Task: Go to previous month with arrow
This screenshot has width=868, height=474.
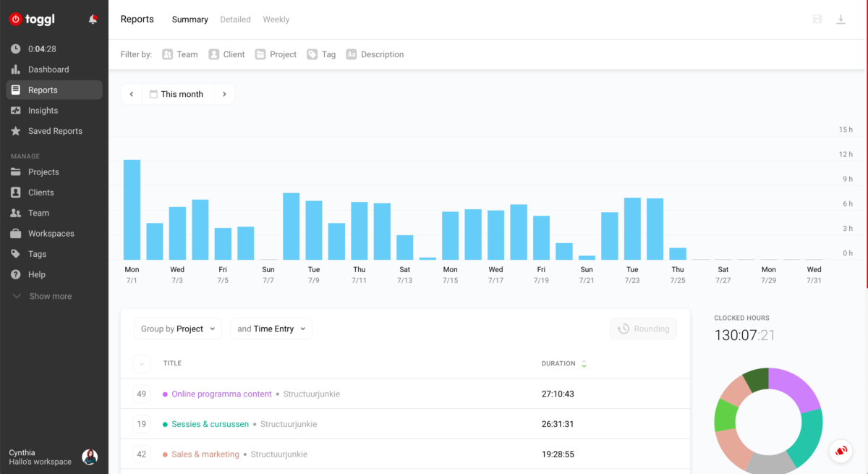Action: (132, 94)
